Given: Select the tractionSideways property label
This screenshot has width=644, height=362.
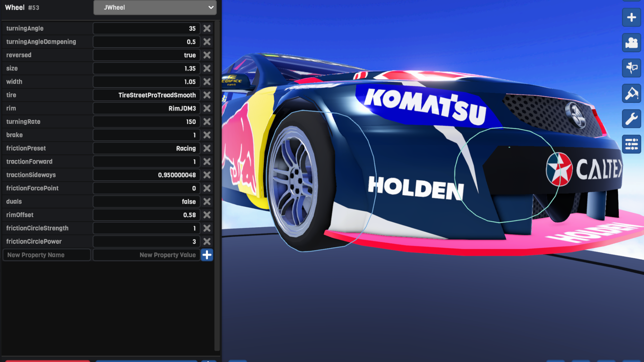Looking at the screenshot, I should [31, 175].
